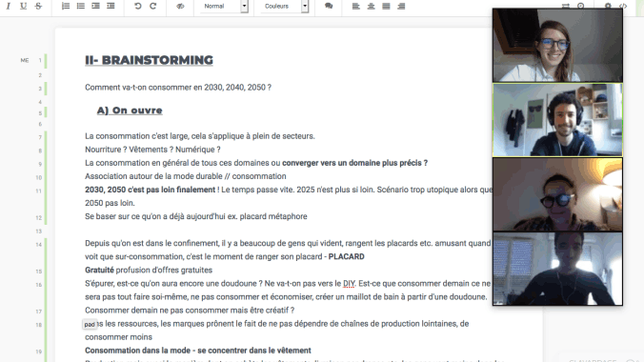Open the Normal heading style dropdown
Screen dimensions: 644x362
[x=224, y=6]
